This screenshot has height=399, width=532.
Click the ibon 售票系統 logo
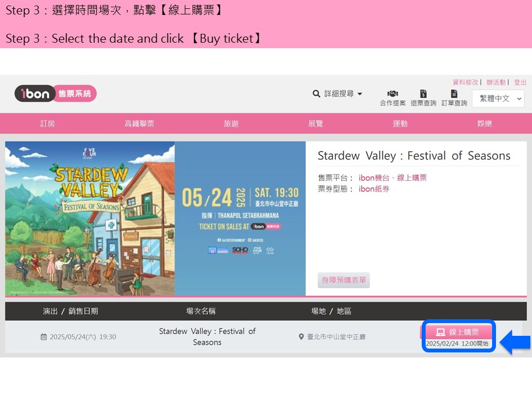click(x=55, y=93)
